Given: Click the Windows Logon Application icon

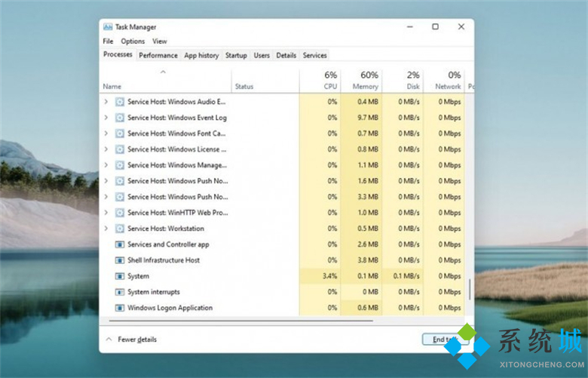Looking at the screenshot, I should (120, 308).
